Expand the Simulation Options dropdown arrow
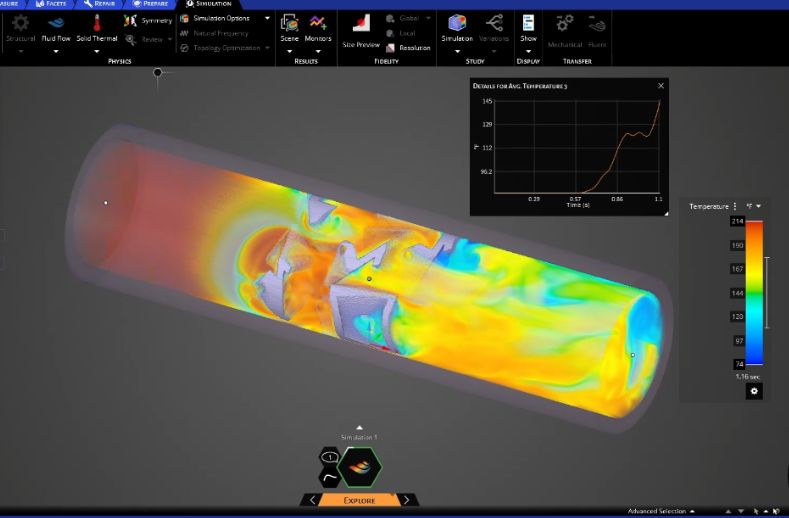This screenshot has height=518, width=789. [x=267, y=18]
